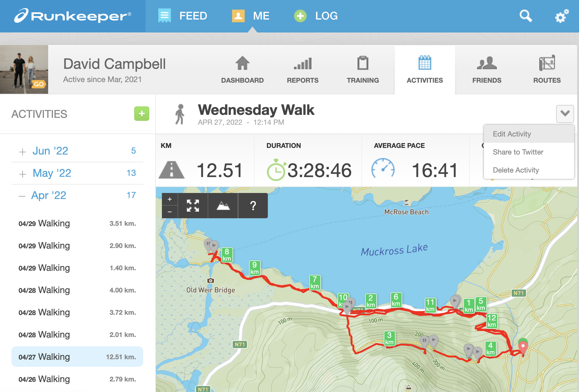
Task: Select Delete Activity from context menu
Action: pyautogui.click(x=516, y=170)
